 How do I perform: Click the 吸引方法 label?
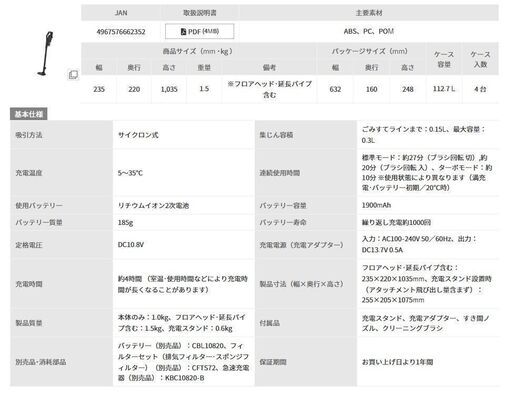click(x=29, y=135)
